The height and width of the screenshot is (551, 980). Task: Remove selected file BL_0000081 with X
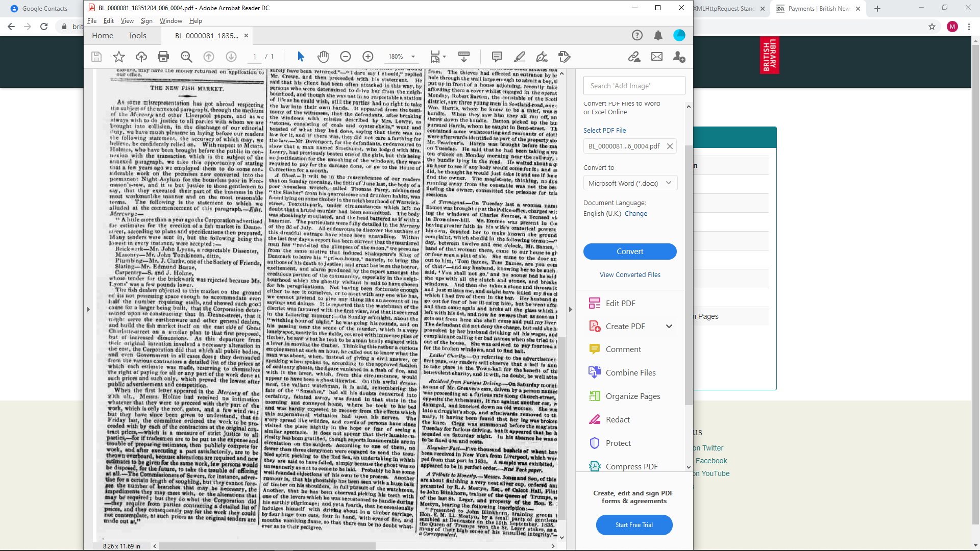(x=670, y=146)
